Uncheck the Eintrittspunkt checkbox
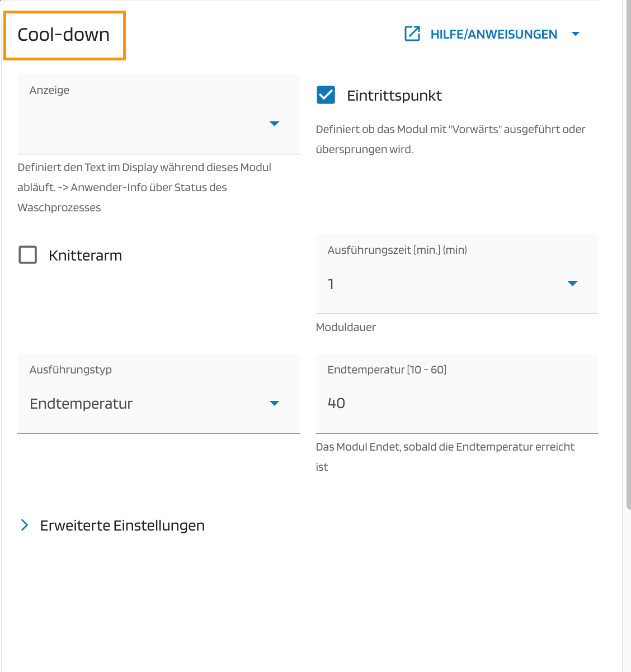631x672 pixels. pos(326,95)
